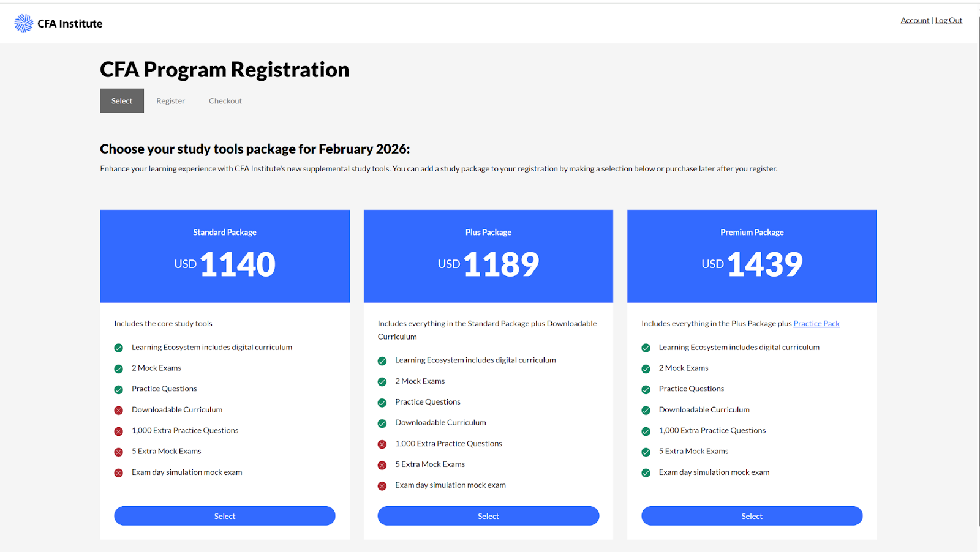
Task: Click red X beside Standard Downloadable Curriculum
Action: (x=119, y=411)
